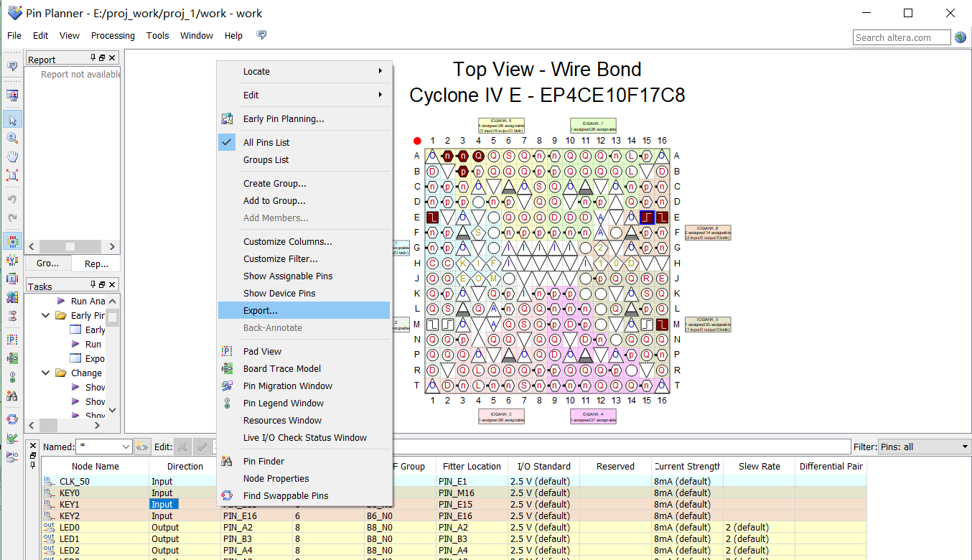972x560 pixels.
Task: Click the Pin Legend Window menu icon
Action: [228, 403]
